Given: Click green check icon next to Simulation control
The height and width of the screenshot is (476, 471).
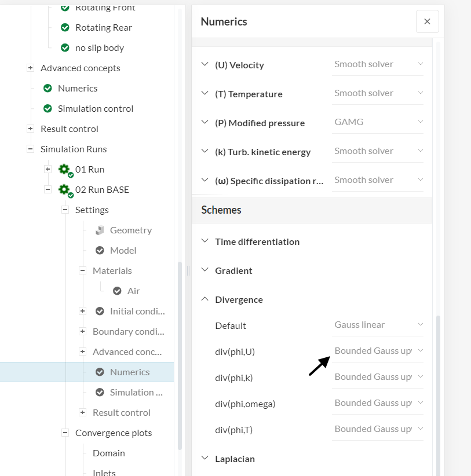Looking at the screenshot, I should point(48,109).
